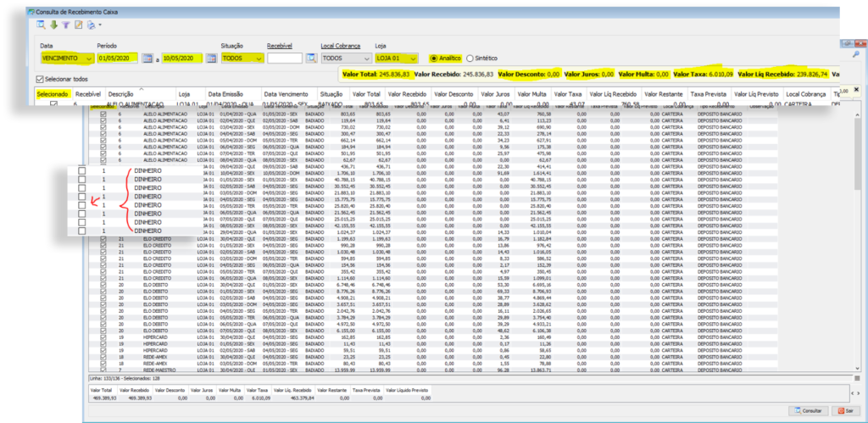Click the scroll-down arrow of grid scrollbar
Viewport: 868px width, 423px height.
[858, 370]
